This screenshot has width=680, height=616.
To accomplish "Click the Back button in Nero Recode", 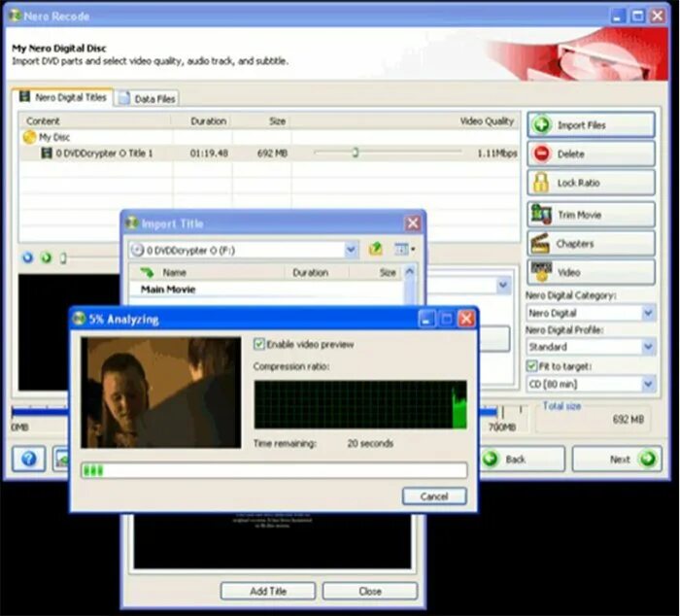I will (523, 459).
